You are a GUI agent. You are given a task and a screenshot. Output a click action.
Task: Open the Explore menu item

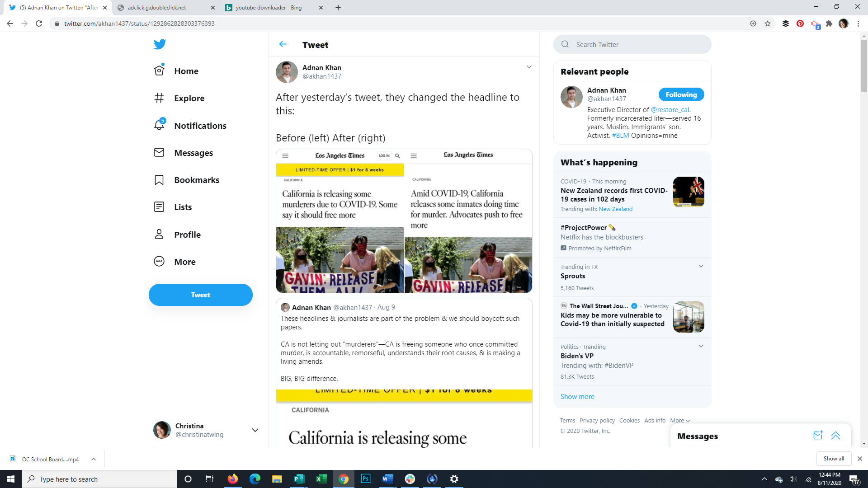point(189,98)
